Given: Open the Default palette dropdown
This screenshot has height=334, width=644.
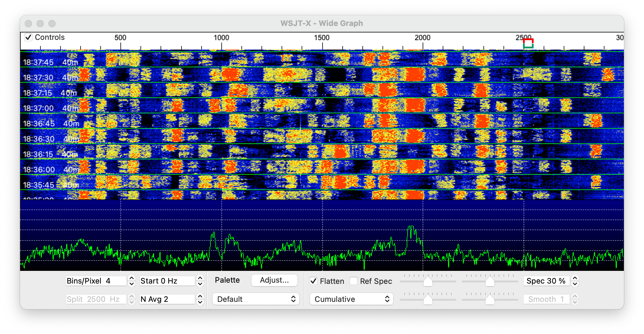Looking at the screenshot, I should pos(256,299).
